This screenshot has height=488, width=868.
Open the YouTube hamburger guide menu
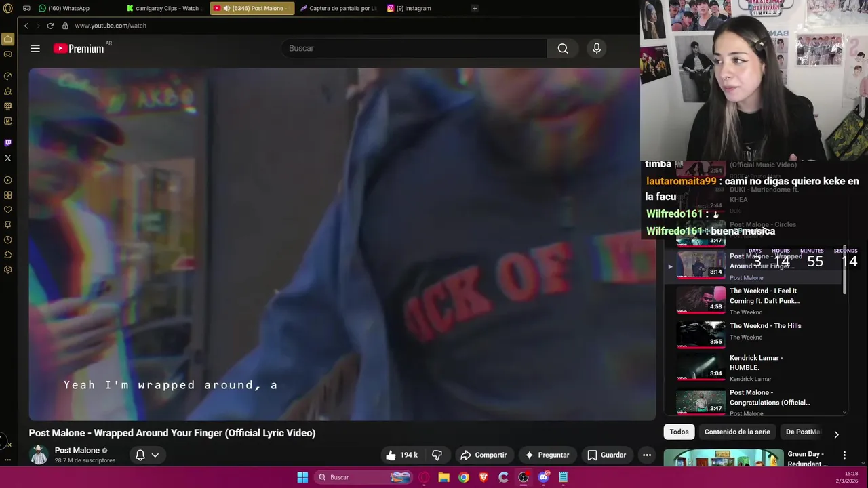click(35, 48)
